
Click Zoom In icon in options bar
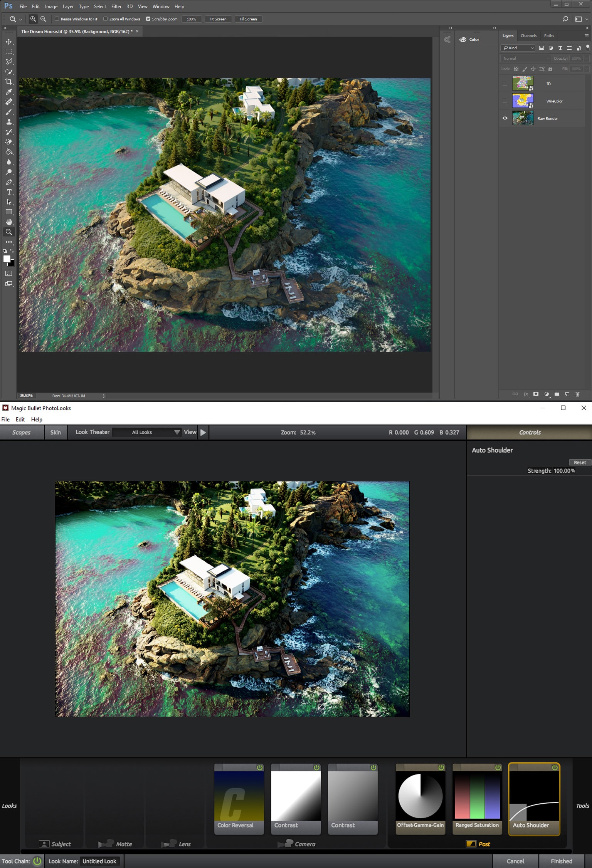(33, 19)
